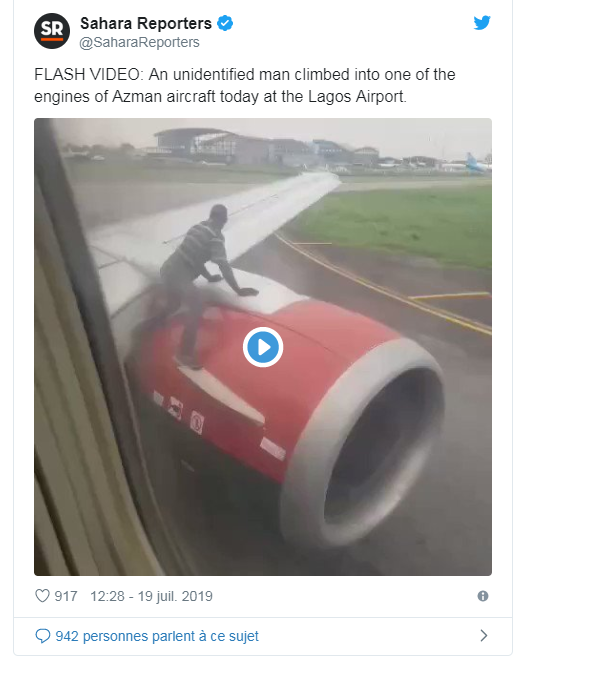Play the embedded tweet video
595x673 pixels.
[263, 347]
